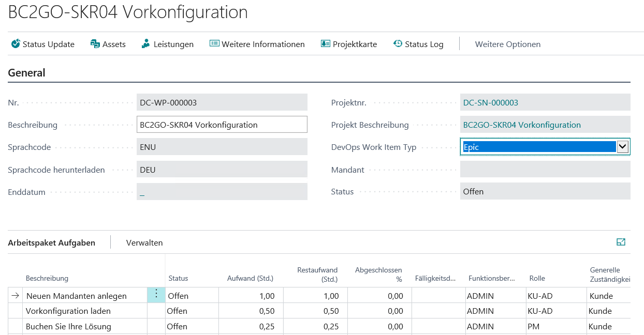644x335 pixels.
Task: Select the Neuen Mandanten anlegen cell
Action: pyautogui.click(x=85, y=296)
